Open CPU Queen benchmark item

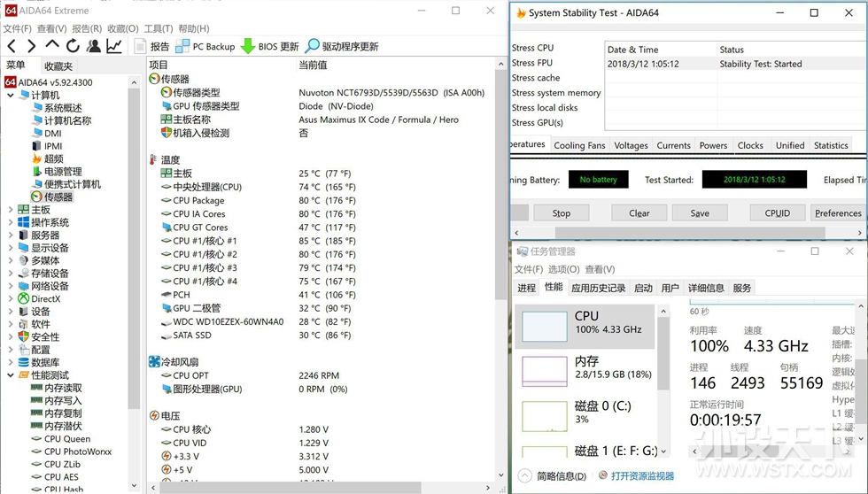(61, 439)
